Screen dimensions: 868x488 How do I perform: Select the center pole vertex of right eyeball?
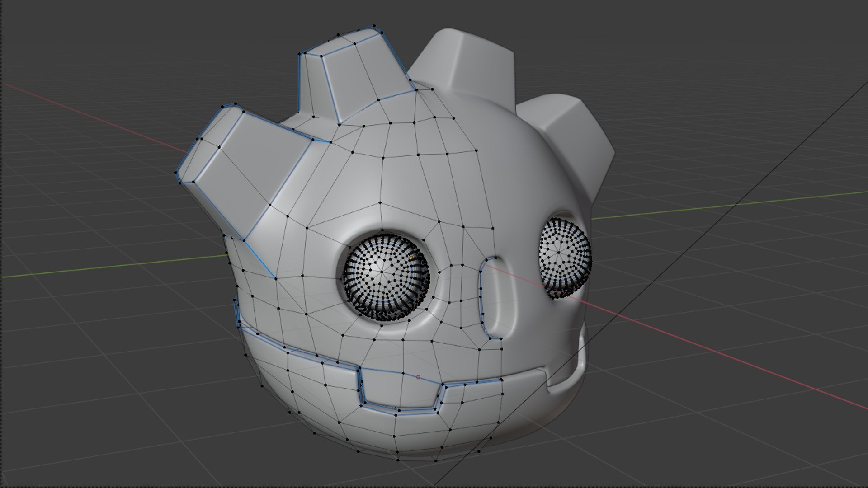559,253
